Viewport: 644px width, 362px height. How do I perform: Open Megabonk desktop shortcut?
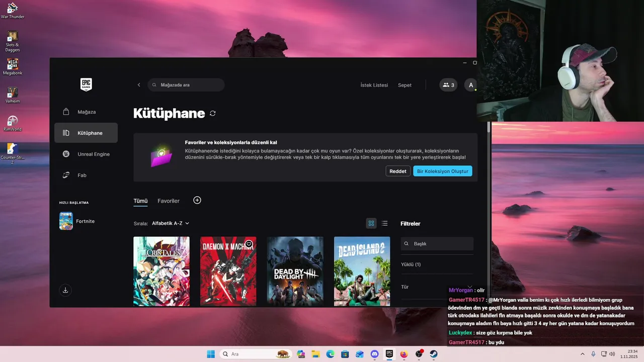click(x=13, y=67)
